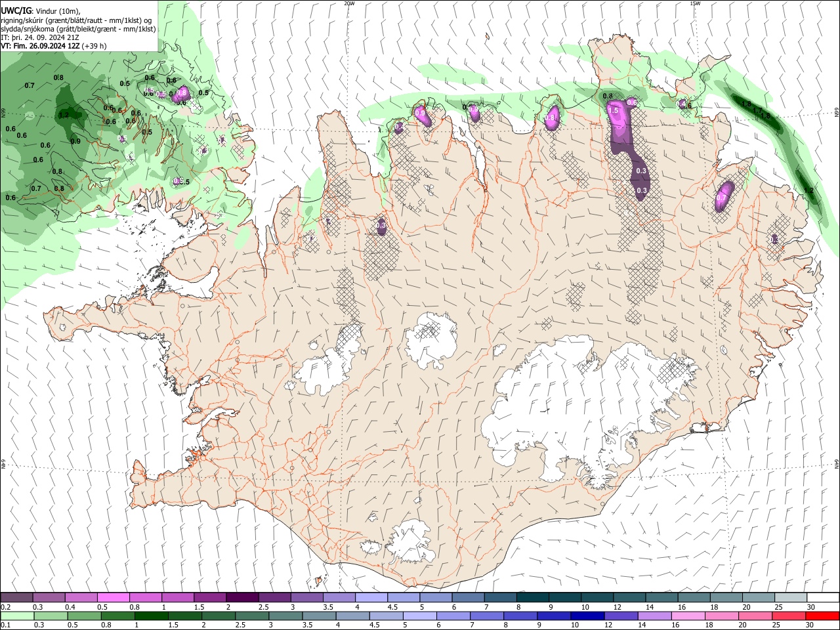Select the snow-scale swatch labeled 3.5
Image resolution: width=840 pixels, height=630 pixels.
(339, 597)
